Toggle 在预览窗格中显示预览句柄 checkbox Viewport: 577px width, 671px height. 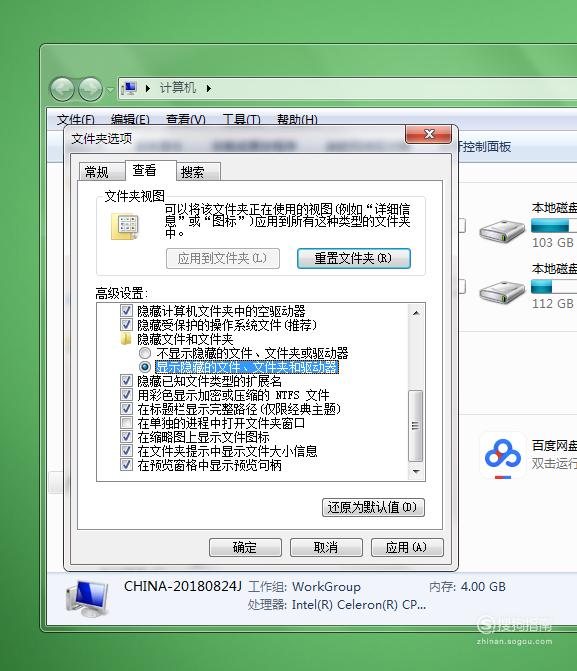pos(126,465)
